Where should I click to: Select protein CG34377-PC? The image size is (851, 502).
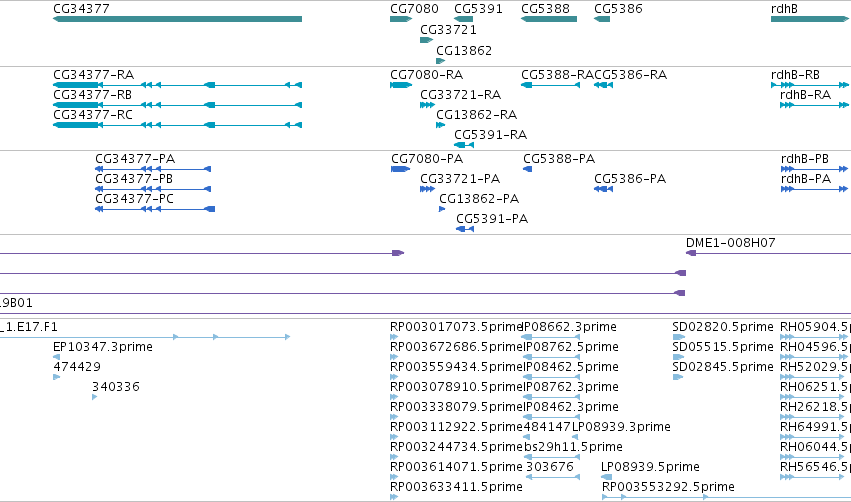point(155,209)
